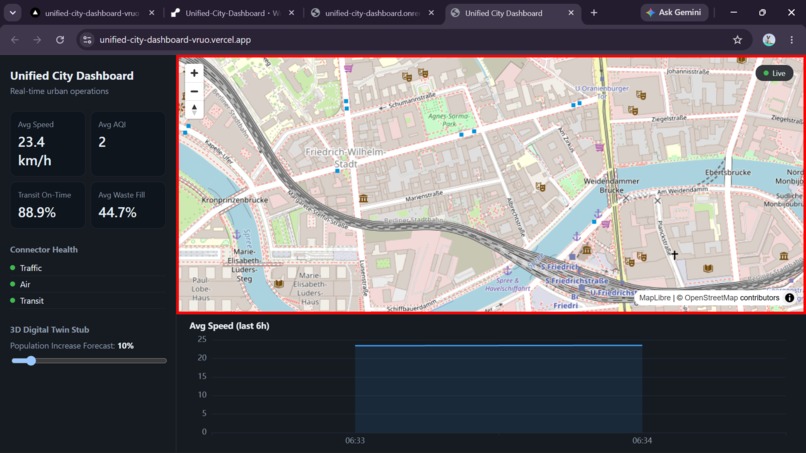Switch to unified-city-dashboard.onrender tab
Image resolution: width=806 pixels, height=453 pixels.
point(372,13)
